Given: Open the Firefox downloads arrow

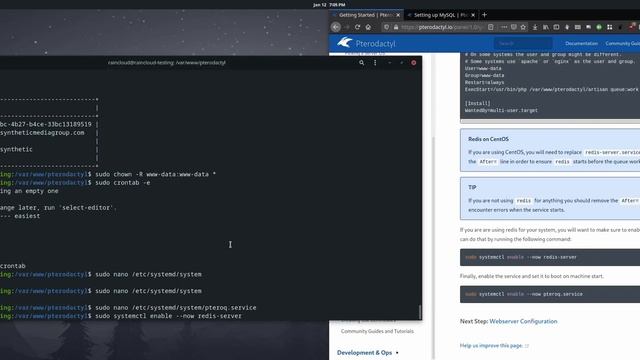Looking at the screenshot, I should (x=535, y=27).
